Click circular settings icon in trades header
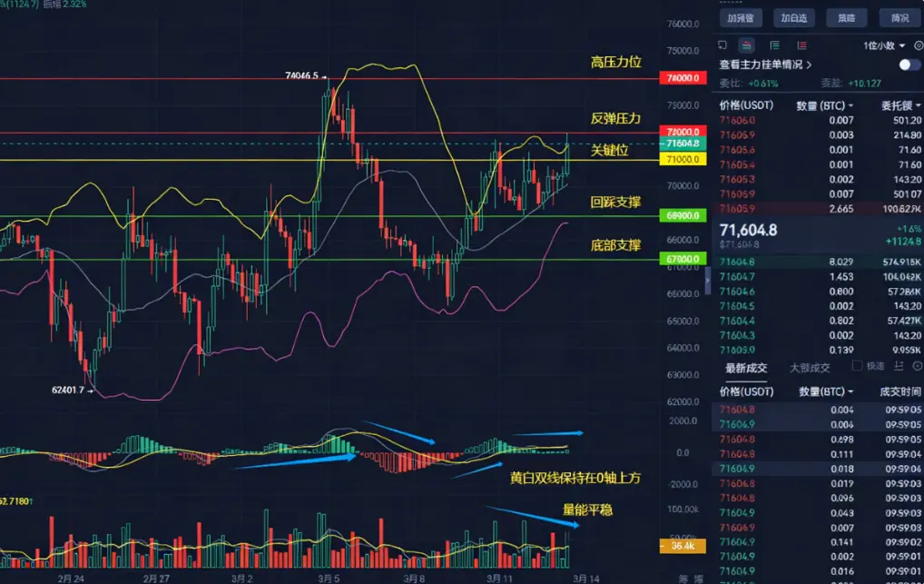This screenshot has width=924, height=584. tap(918, 366)
